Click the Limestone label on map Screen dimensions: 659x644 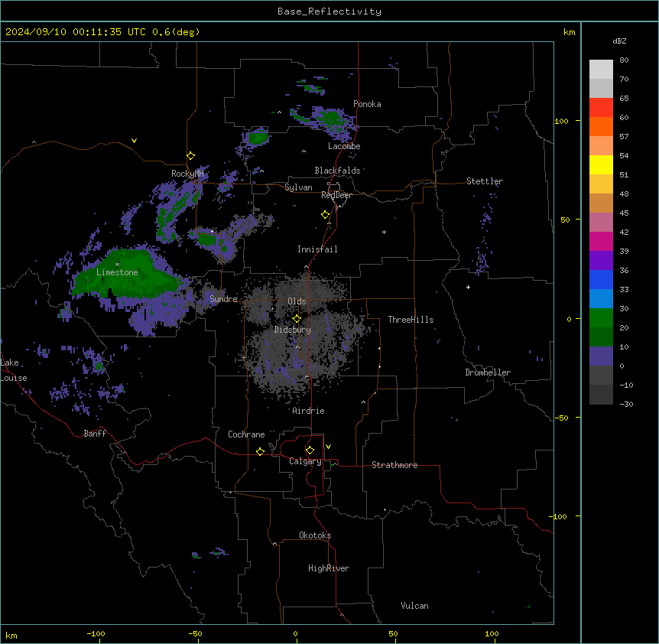[117, 272]
